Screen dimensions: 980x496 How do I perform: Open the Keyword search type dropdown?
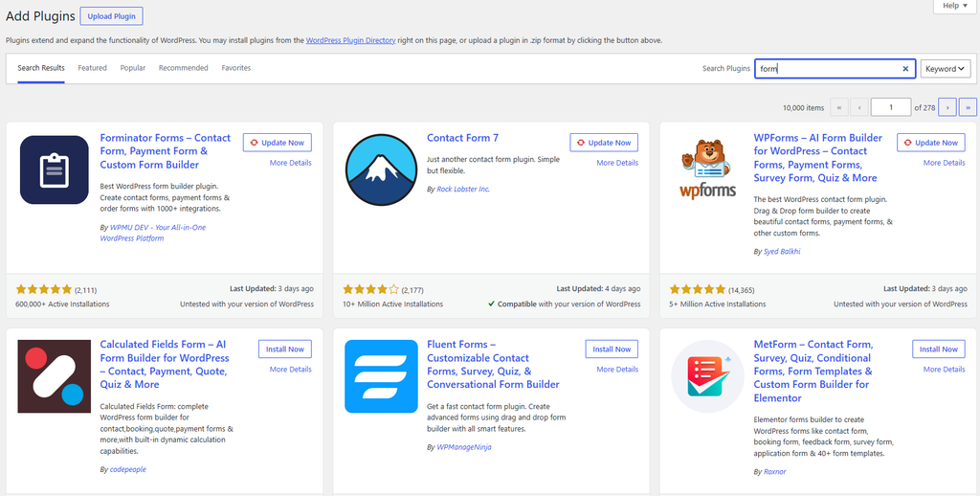click(x=945, y=69)
